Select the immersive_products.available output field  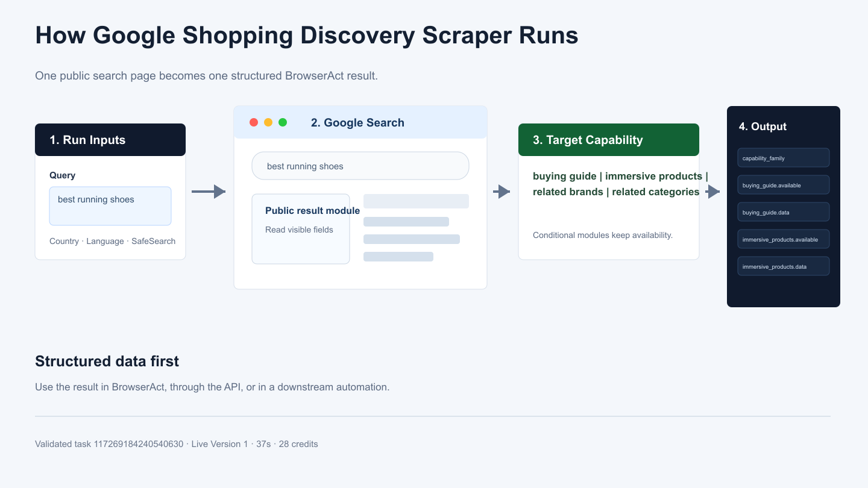[x=784, y=239]
